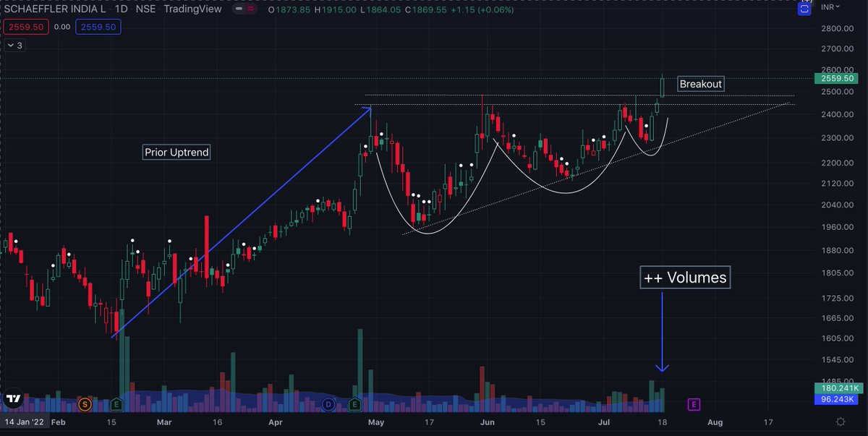Open the blue D dividend marker

[328, 404]
